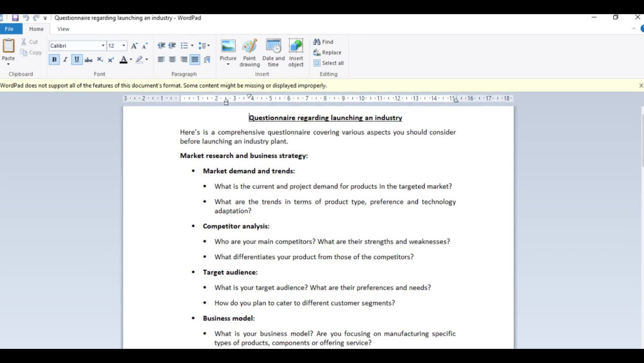Click the left indent marker on ruler

[226, 101]
